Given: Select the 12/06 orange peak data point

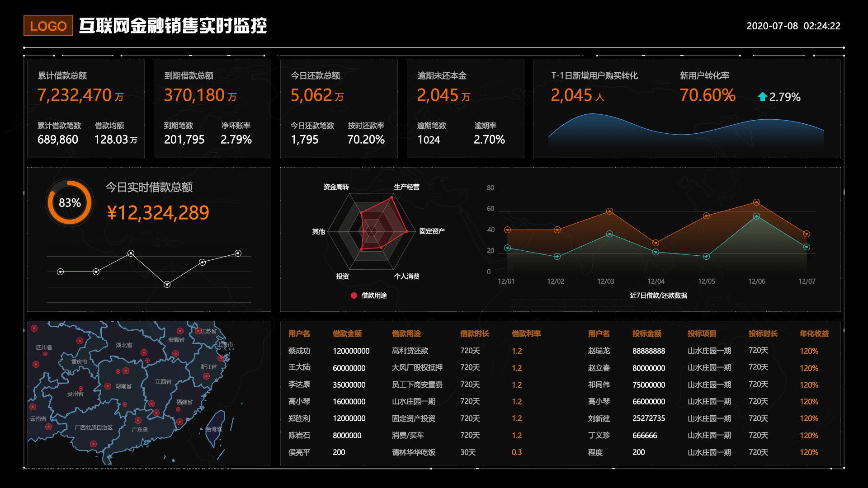Looking at the screenshot, I should [x=756, y=202].
